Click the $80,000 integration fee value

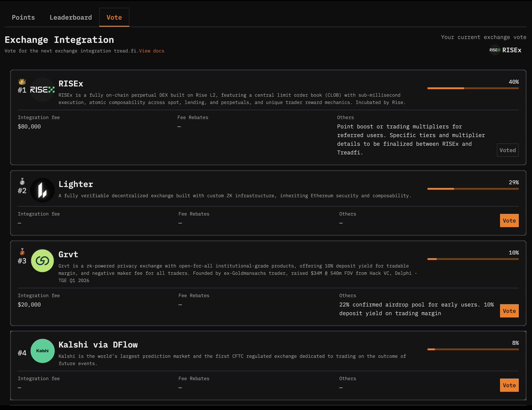click(29, 127)
